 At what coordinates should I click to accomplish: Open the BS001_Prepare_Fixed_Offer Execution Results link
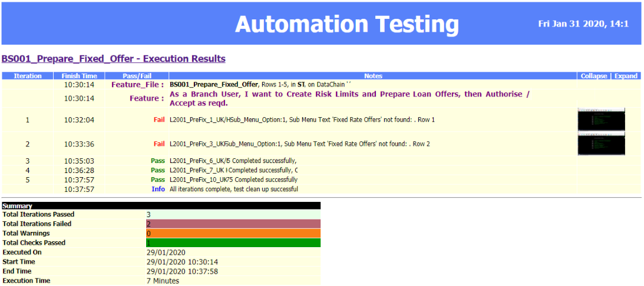point(113,59)
